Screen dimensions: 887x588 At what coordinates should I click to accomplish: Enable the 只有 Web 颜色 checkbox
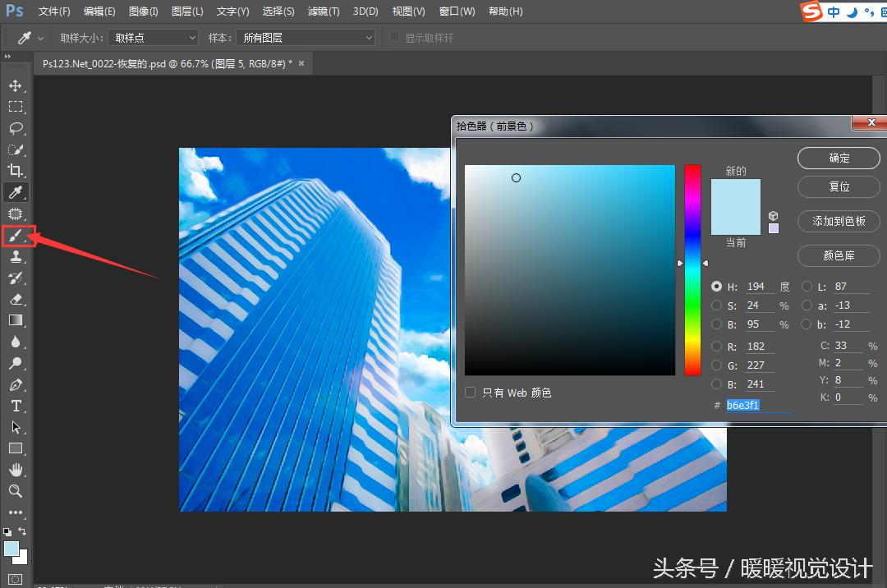point(470,393)
